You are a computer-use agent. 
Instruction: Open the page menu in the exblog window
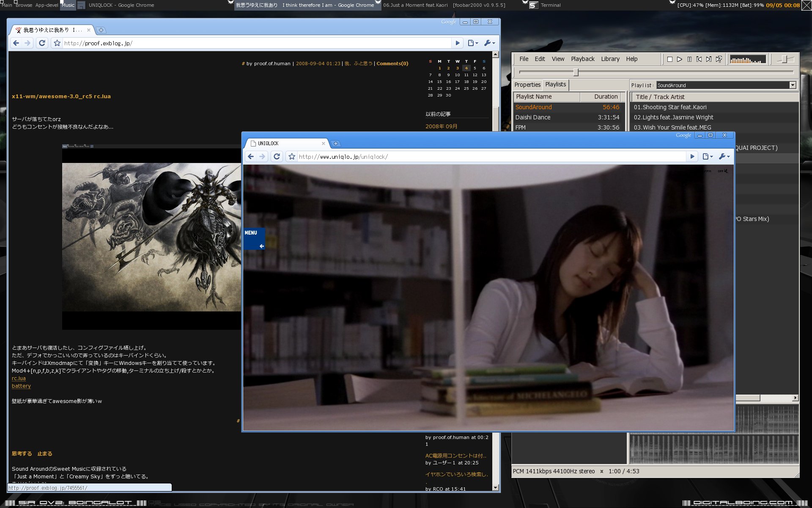click(x=473, y=43)
